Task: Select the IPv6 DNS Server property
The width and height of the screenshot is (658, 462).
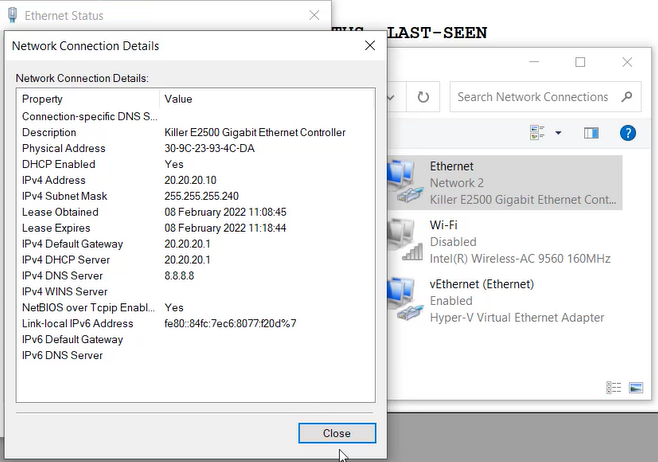Action: point(62,355)
